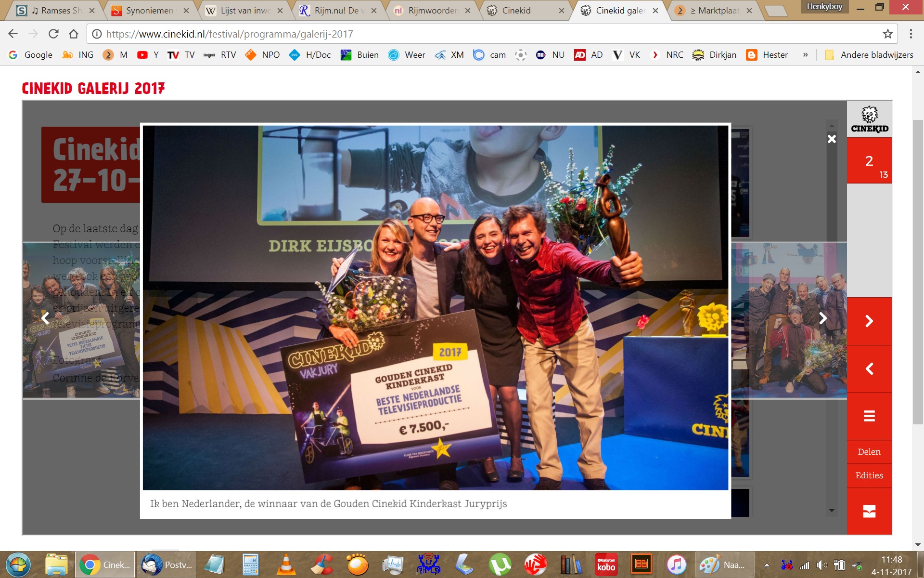Open the NRC bookmark
924x578 pixels.
click(667, 55)
